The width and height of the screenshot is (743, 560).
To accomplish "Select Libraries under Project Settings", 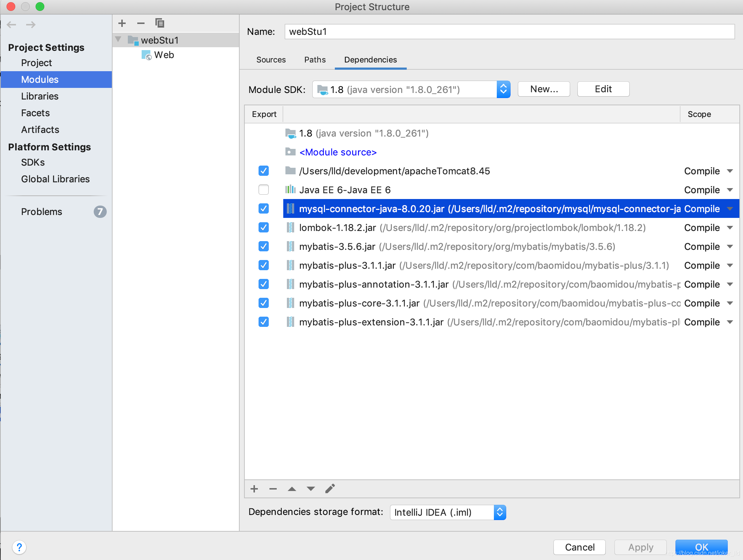I will (x=38, y=96).
